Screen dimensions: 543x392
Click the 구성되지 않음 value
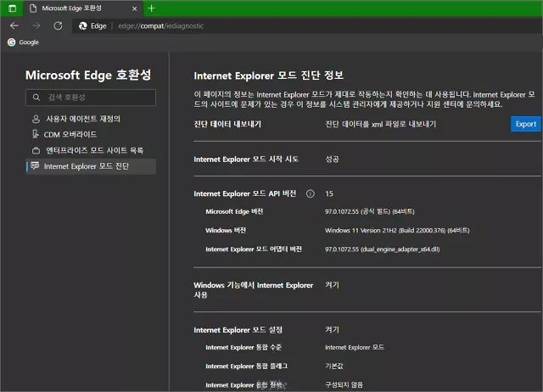click(344, 384)
